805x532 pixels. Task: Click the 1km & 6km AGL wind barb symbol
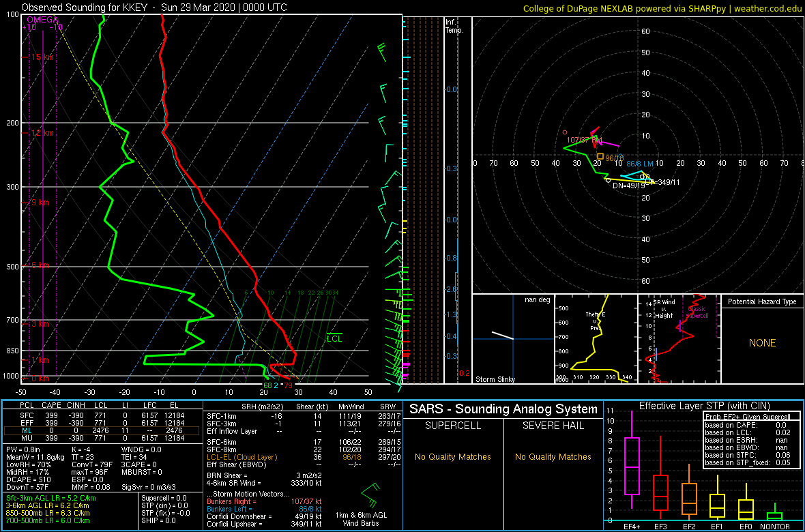point(370,495)
